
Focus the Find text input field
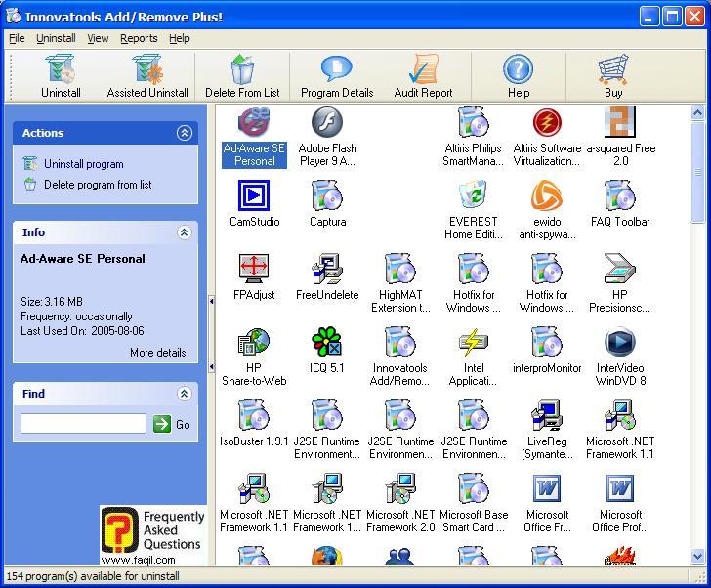click(83, 424)
